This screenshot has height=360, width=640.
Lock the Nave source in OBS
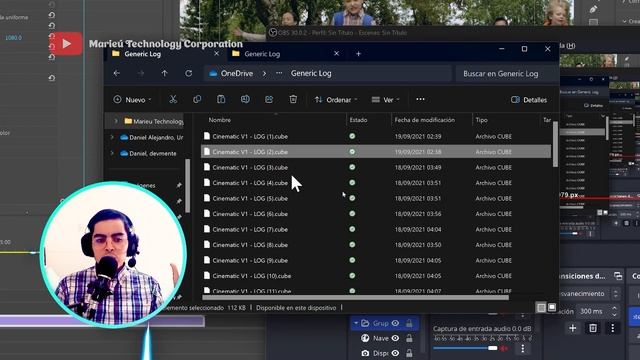coord(409,338)
